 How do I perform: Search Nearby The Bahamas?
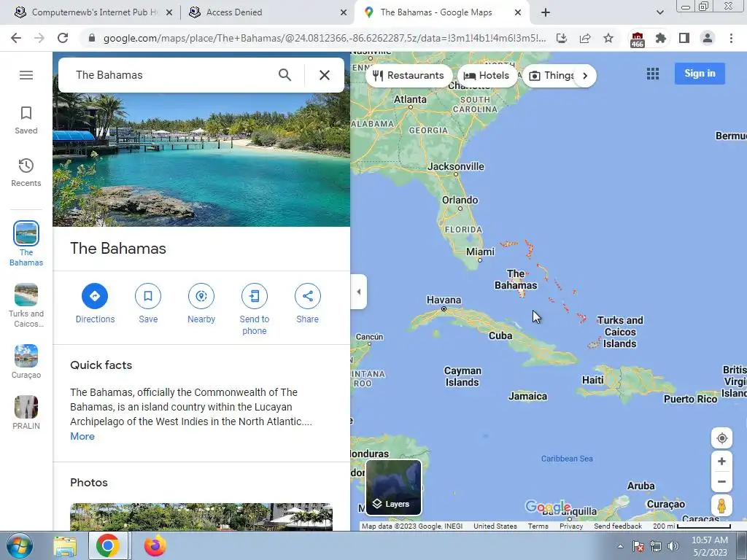(x=201, y=303)
